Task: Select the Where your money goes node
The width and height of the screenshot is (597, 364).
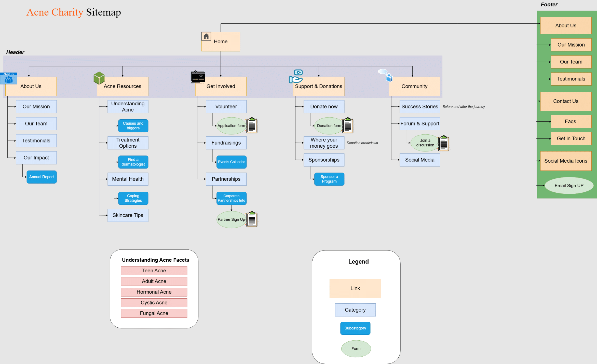Action: pos(324,143)
